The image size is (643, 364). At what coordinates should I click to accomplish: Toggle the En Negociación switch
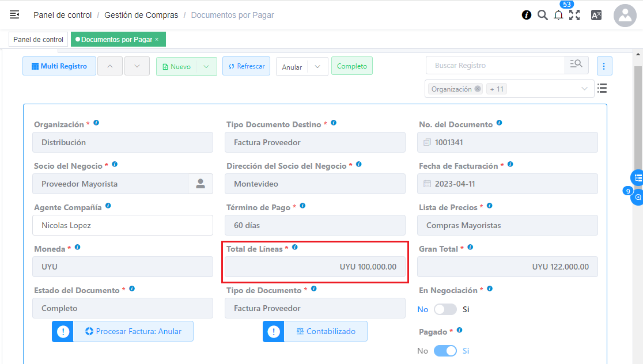445,309
